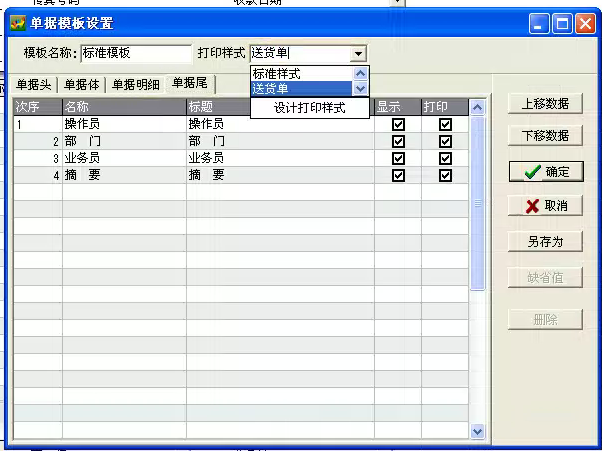This screenshot has height=451, width=602.
Task: Click the 下移数据 button
Action: click(545, 135)
